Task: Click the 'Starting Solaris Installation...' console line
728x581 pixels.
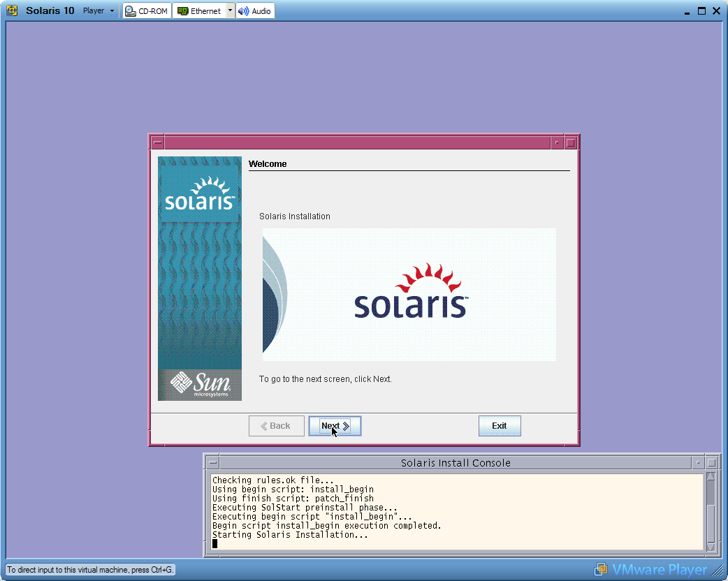Action: [x=290, y=535]
